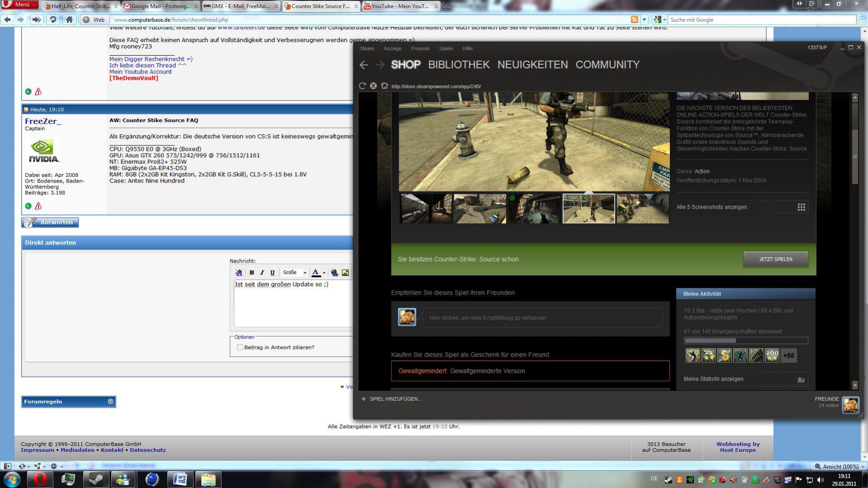The height and width of the screenshot is (488, 868).
Task: Click the volume icon in system tray
Action: pyautogui.click(x=820, y=480)
